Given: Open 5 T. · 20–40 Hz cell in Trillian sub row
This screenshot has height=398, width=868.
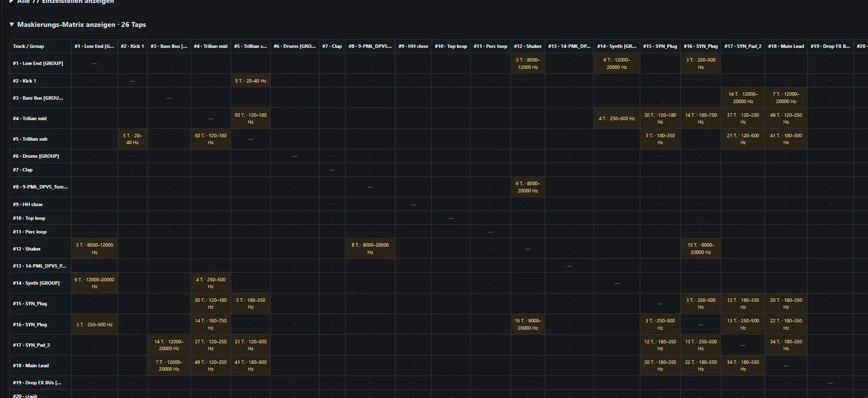Looking at the screenshot, I should (132, 139).
